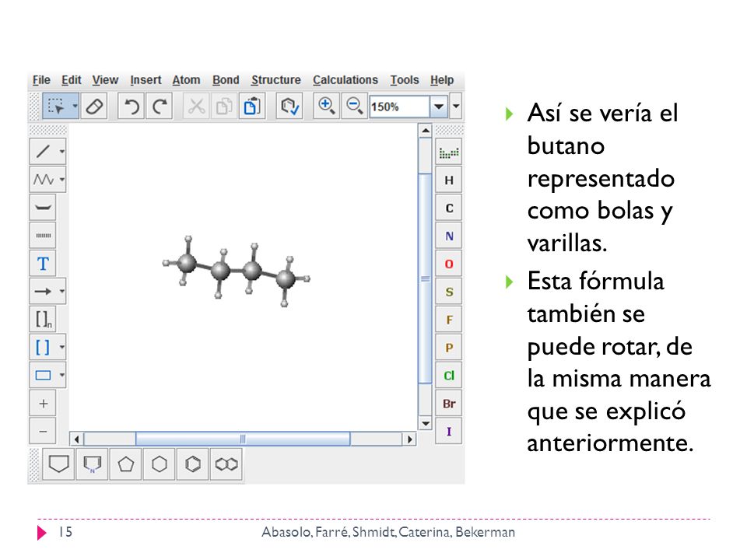Select the Sulfur atom button
The image size is (747, 560).
[449, 292]
